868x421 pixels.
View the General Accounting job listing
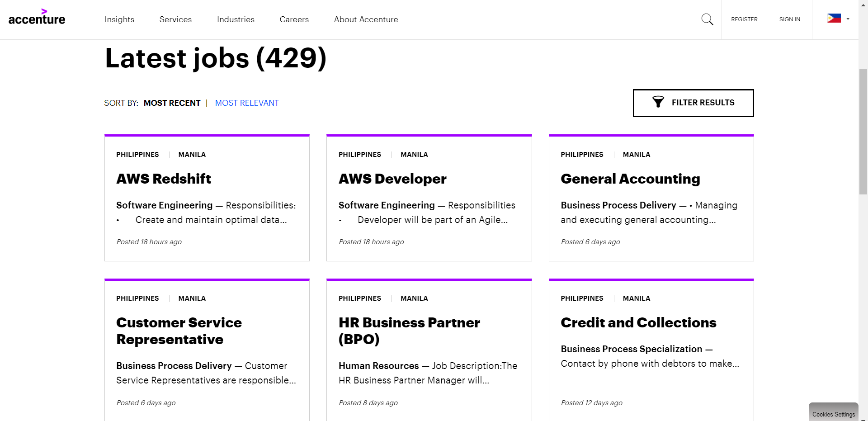point(630,179)
